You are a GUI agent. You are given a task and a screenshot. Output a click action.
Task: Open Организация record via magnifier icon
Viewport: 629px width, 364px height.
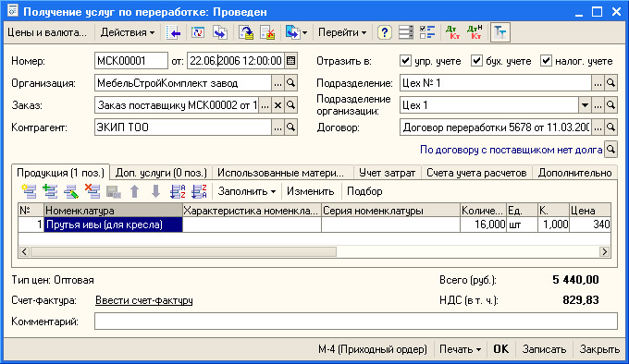pos(290,83)
